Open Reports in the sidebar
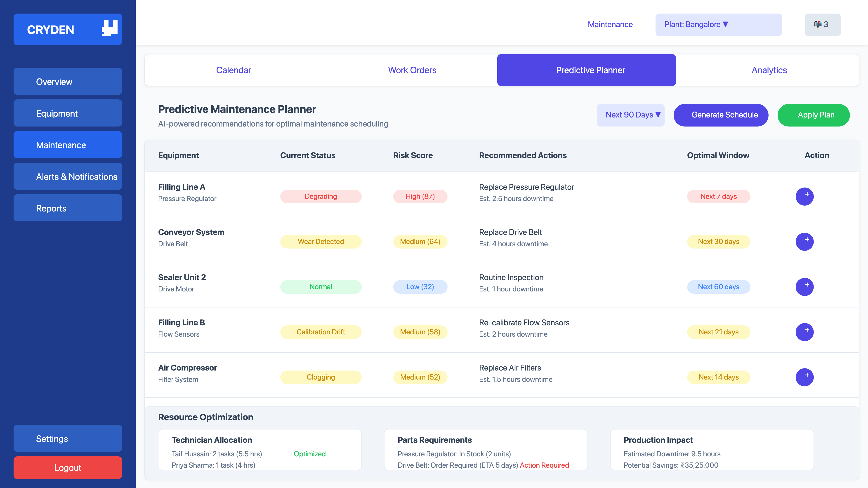Screen dimensions: 868x488 point(68,208)
